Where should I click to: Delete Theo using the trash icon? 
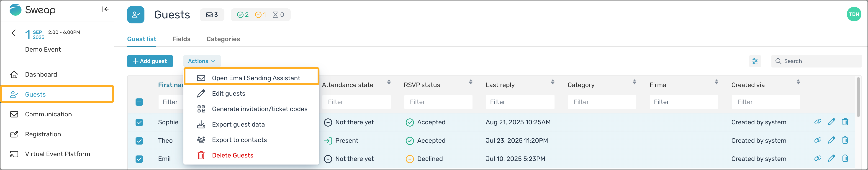(845, 140)
